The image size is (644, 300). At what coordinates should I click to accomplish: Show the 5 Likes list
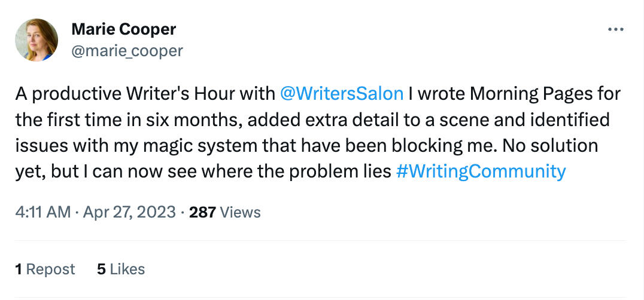tap(121, 269)
